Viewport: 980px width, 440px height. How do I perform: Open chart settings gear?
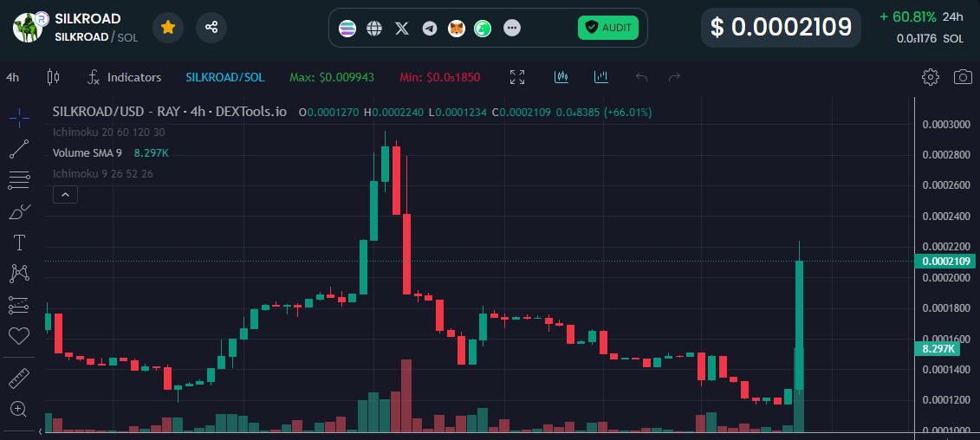[931, 77]
